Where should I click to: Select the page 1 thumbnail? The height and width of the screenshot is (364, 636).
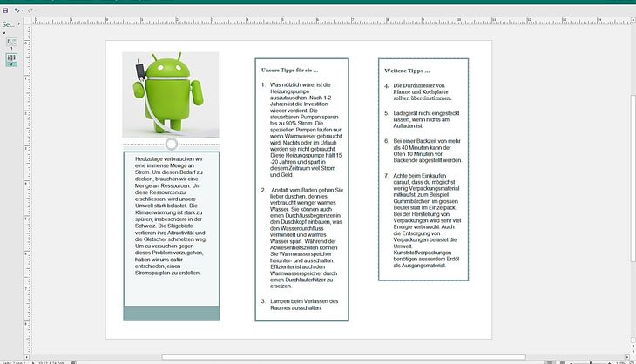11,42
